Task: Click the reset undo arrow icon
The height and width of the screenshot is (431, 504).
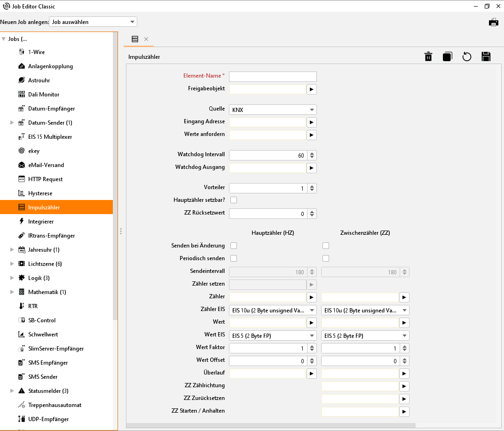Action: coord(466,57)
